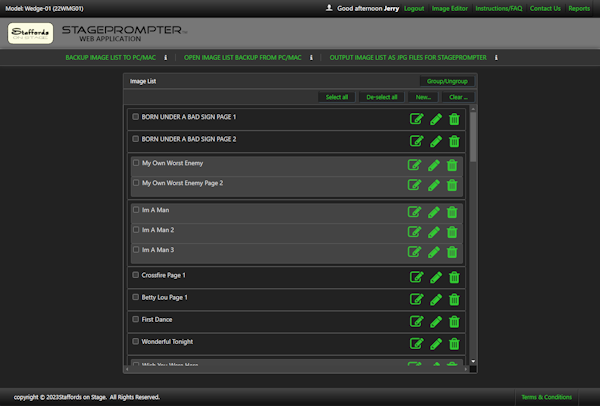Click pencil icon for Born Under A Bad Sign Page 2

click(436, 141)
